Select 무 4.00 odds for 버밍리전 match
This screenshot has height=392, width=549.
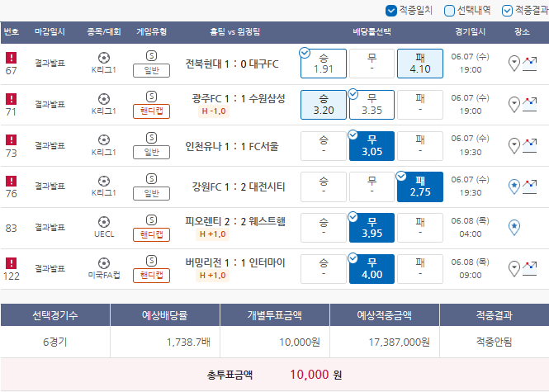pyautogui.click(x=372, y=269)
